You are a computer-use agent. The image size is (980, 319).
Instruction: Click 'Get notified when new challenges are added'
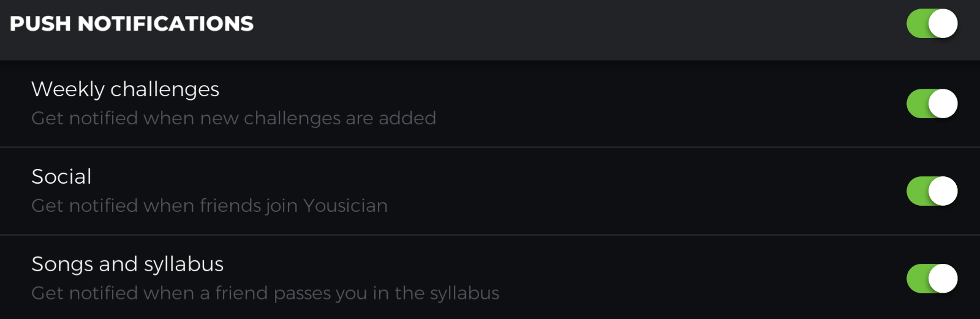tap(233, 118)
